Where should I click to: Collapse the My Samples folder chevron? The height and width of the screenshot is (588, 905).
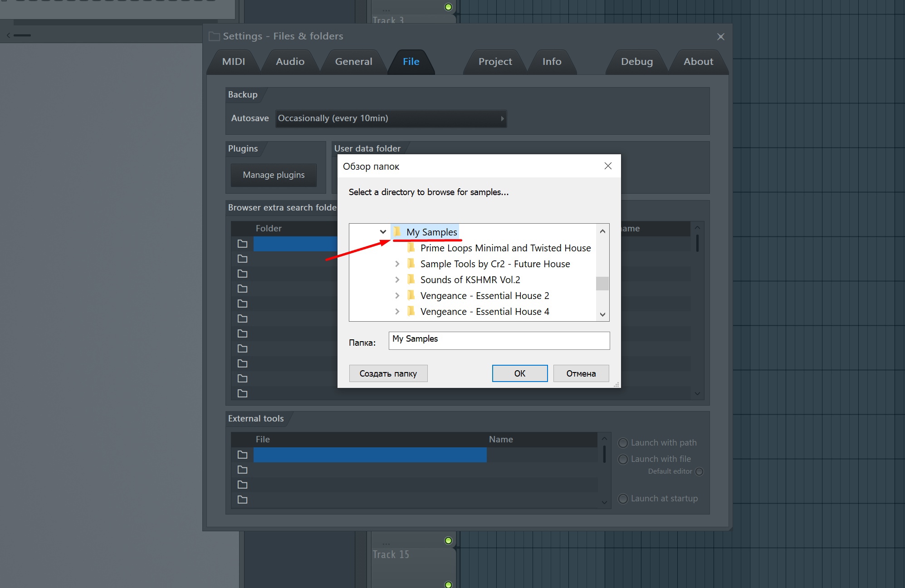tap(383, 232)
